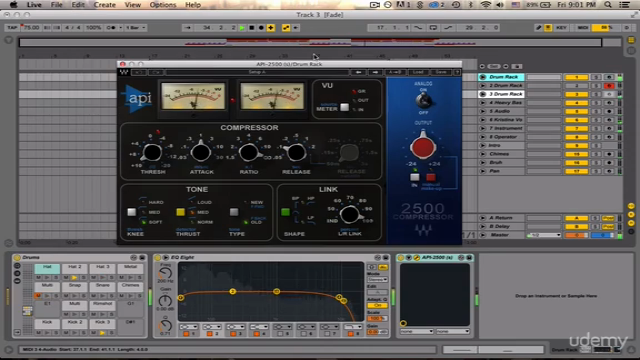This screenshot has width=640, height=360.
Task: Toggle the Draw Mode pencil icon
Action: coord(538,28)
